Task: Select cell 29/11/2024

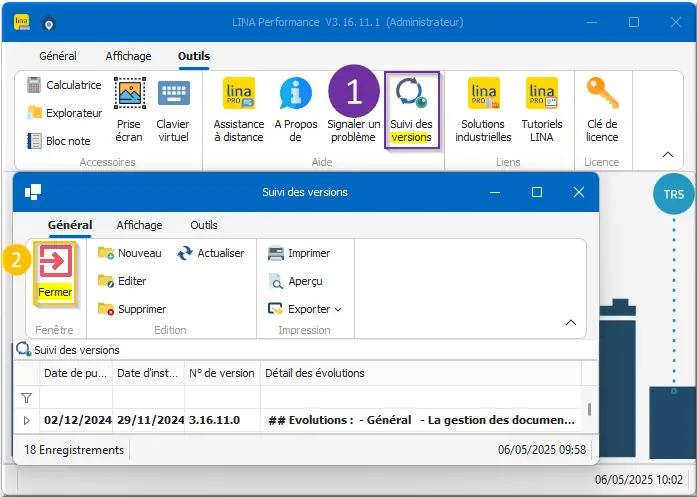Action: tap(150, 420)
